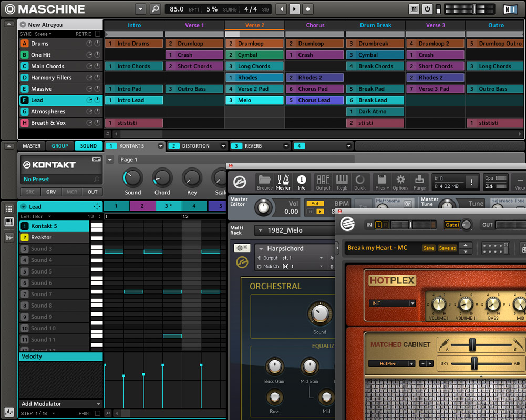Click the audio engine power icon
The height and width of the screenshot is (420, 526).
coord(427,9)
